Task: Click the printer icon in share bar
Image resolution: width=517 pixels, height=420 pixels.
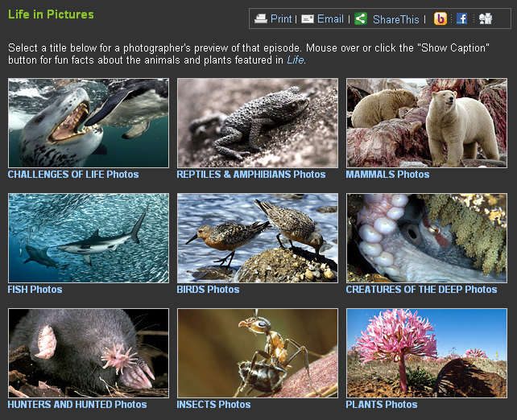Action: [x=260, y=19]
